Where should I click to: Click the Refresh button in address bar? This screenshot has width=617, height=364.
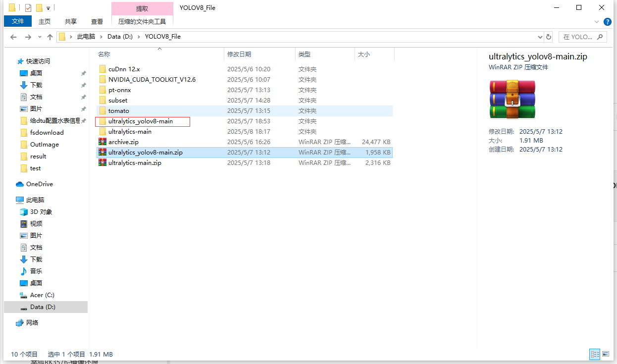[548, 37]
